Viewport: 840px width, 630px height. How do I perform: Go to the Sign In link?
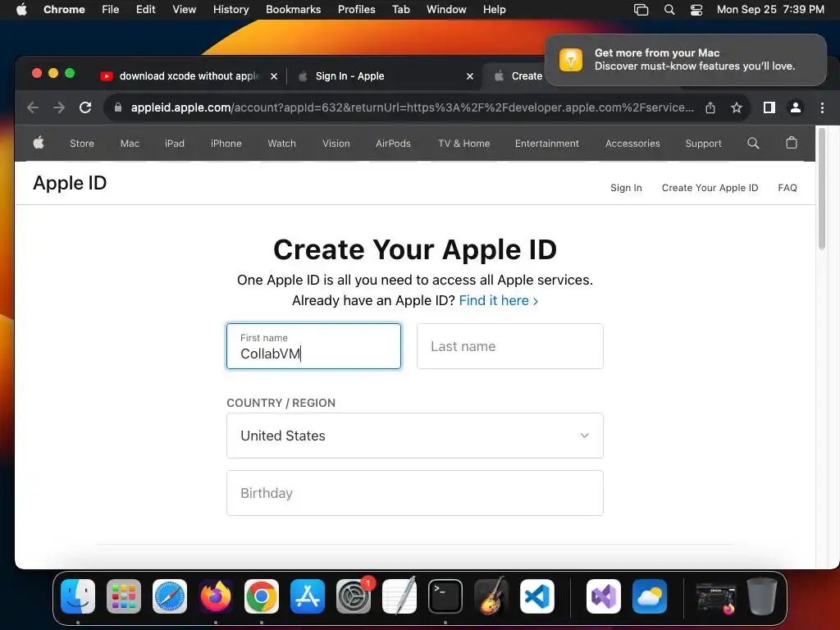[626, 188]
